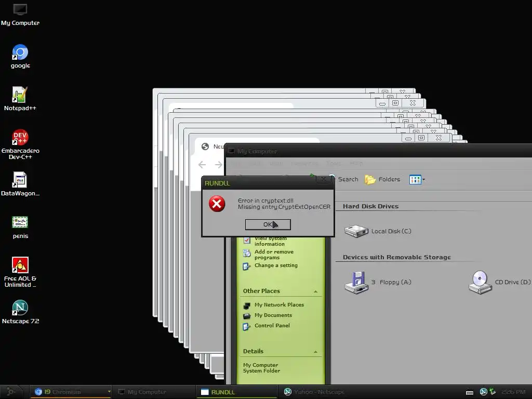Open Change a setting link
The width and height of the screenshot is (532, 399).
276,265
